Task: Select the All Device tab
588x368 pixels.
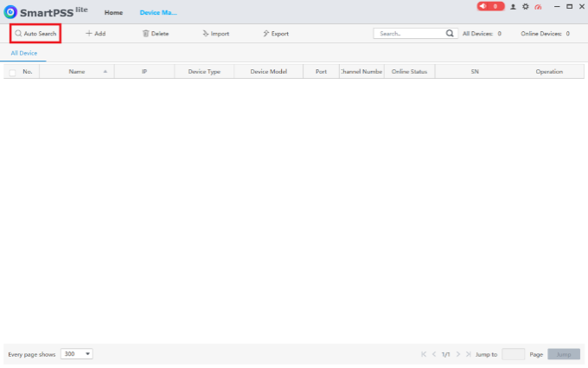Action: pyautogui.click(x=24, y=54)
